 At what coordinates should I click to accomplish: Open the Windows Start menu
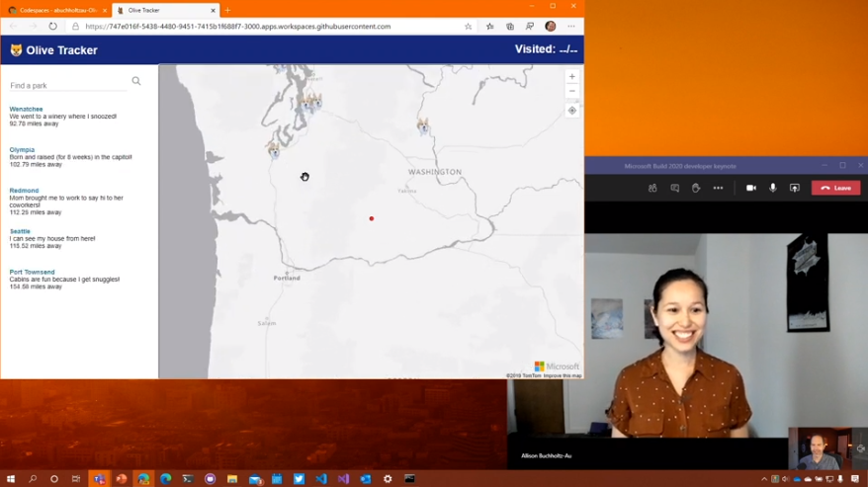[x=11, y=479]
